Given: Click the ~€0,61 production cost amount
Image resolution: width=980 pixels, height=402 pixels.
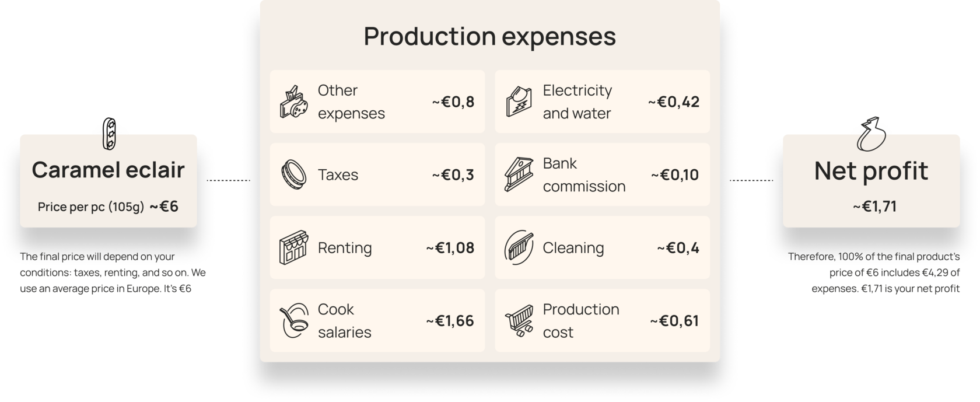Looking at the screenshot, I should pyautogui.click(x=674, y=320).
